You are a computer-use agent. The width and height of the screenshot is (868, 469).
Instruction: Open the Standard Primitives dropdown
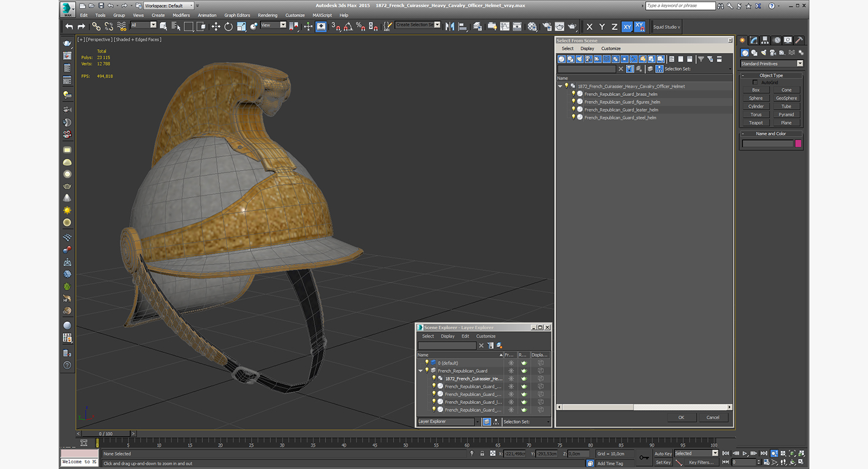[771, 63]
